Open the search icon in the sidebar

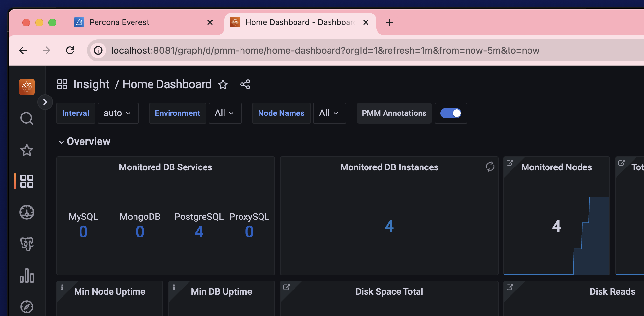point(27,118)
